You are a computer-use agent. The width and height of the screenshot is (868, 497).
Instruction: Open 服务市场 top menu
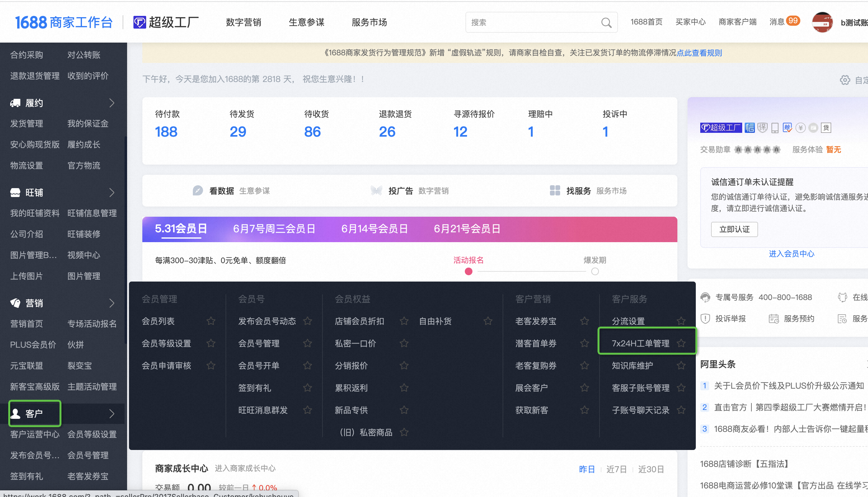369,23
